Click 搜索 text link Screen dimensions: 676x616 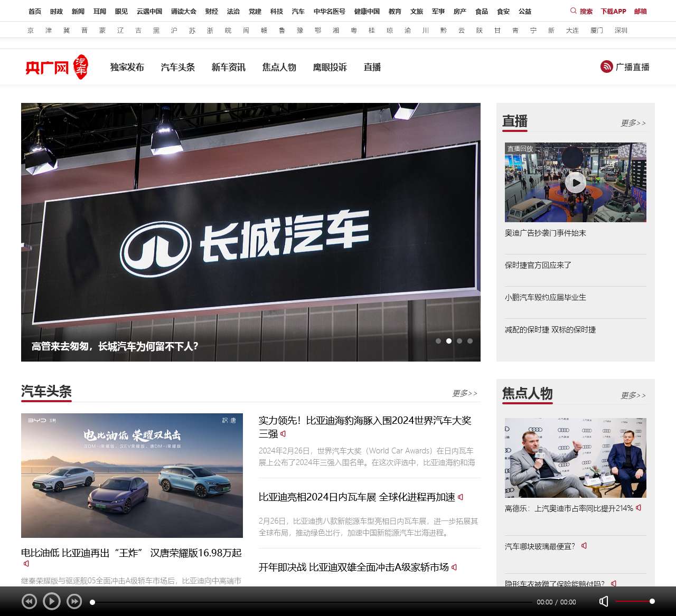point(586,11)
